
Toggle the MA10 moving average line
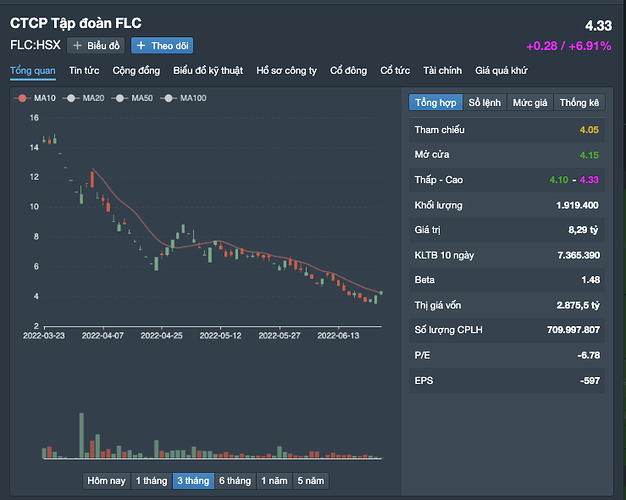[35, 98]
